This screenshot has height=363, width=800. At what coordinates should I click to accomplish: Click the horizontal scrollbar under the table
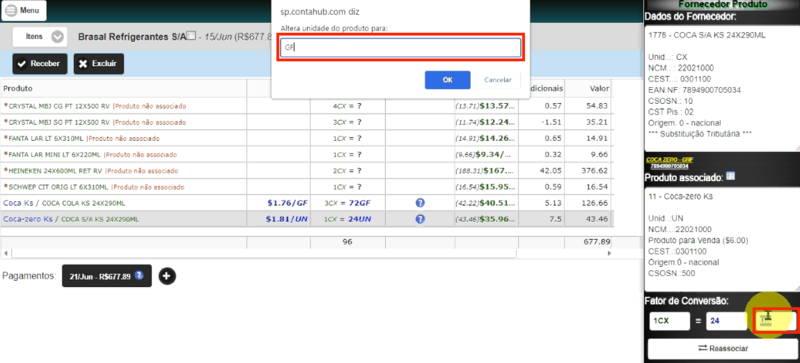coord(307,253)
